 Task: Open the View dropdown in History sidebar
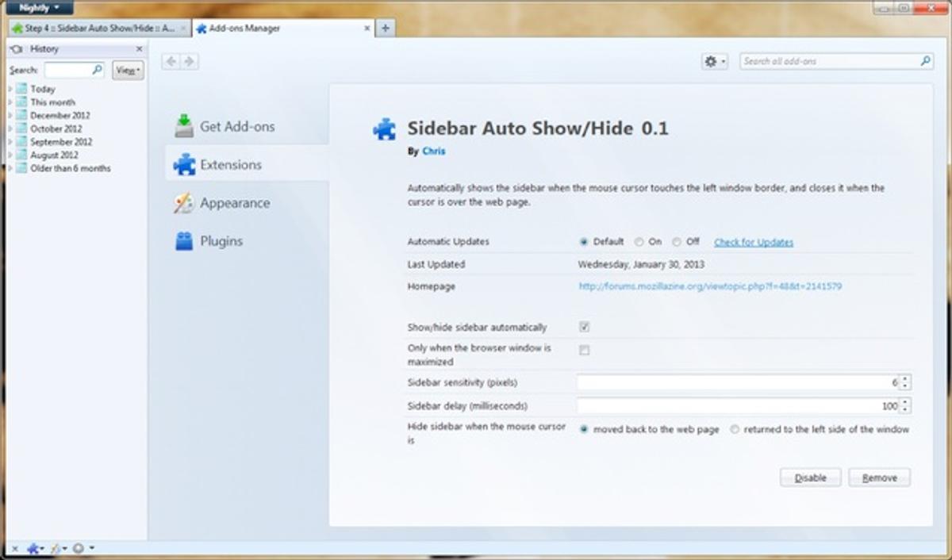click(x=128, y=70)
